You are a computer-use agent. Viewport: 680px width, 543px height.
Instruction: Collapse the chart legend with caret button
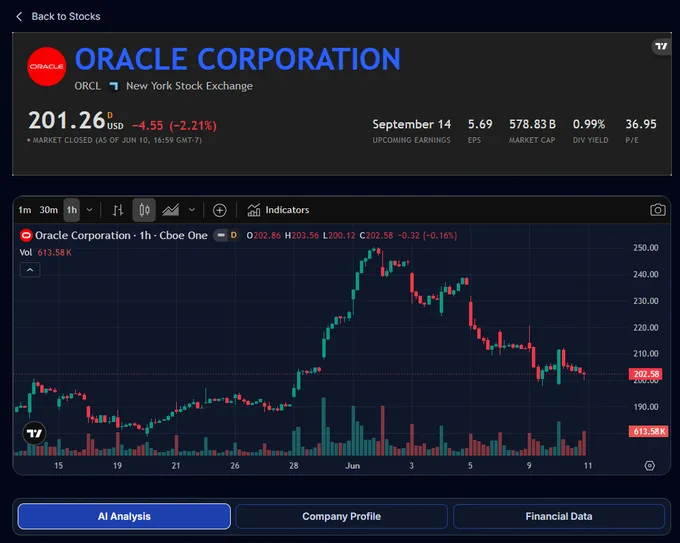(30, 270)
